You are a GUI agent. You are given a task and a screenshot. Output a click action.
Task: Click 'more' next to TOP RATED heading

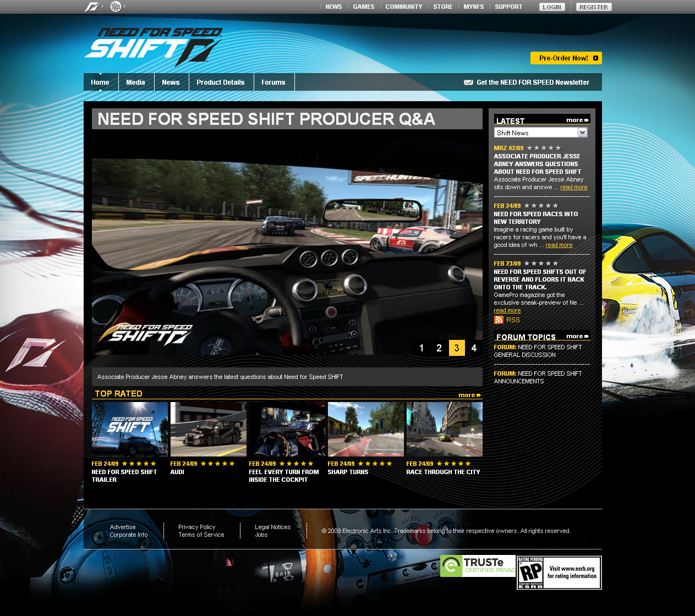click(470, 395)
